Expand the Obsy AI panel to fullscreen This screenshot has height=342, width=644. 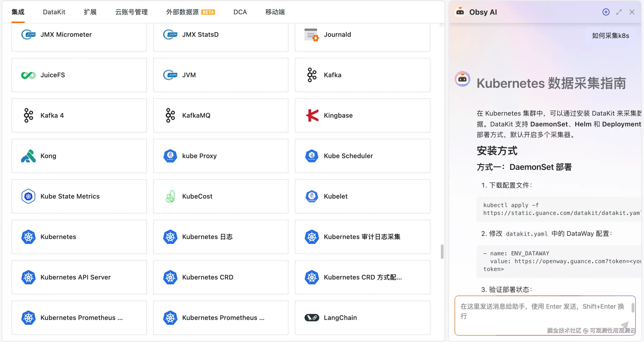[x=619, y=12]
